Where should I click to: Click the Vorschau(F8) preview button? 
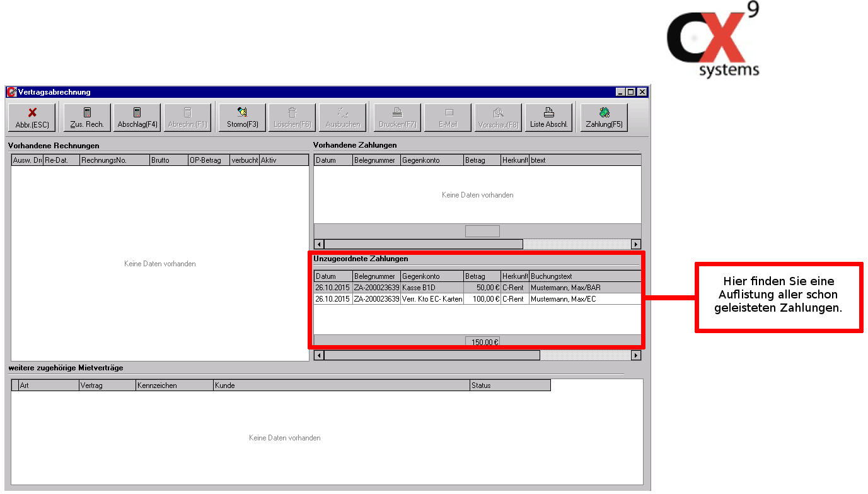point(498,117)
